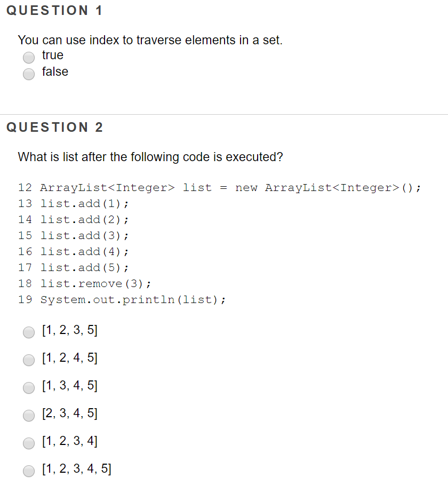Screen dimensions: 448x501
Task: Select the true radio button for Question 1
Action: (x=28, y=57)
